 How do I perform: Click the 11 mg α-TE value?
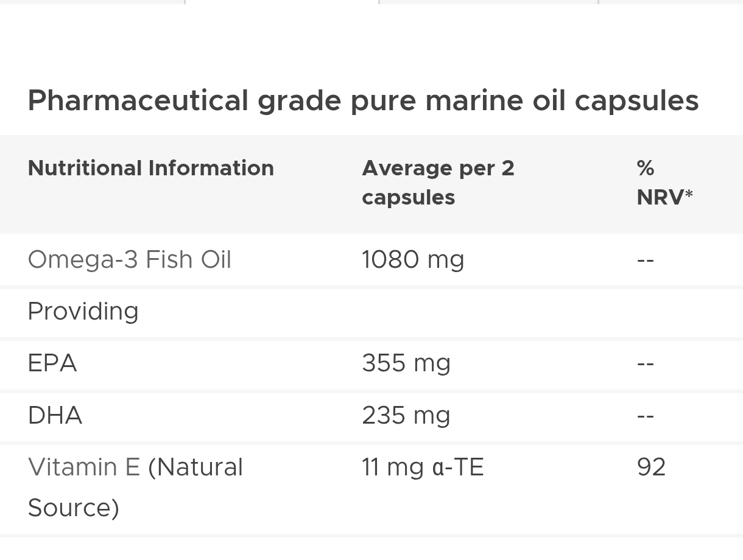(x=423, y=467)
